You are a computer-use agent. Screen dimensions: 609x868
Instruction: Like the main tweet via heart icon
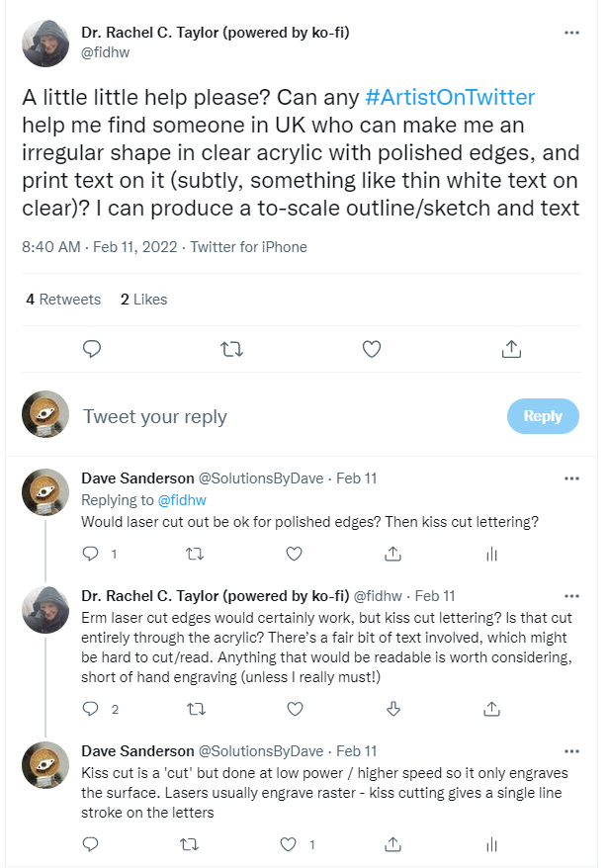point(371,348)
